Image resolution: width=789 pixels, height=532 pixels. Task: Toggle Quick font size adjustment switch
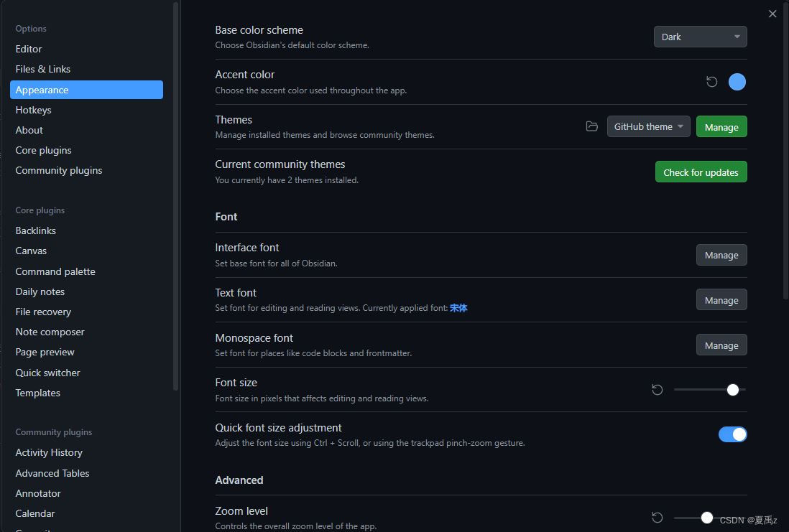[733, 434]
